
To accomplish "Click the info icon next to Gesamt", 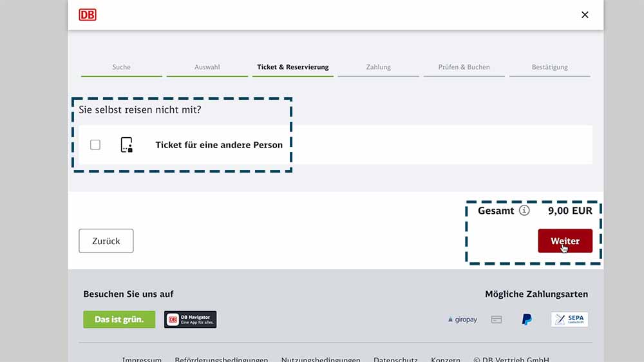I will pos(524,211).
